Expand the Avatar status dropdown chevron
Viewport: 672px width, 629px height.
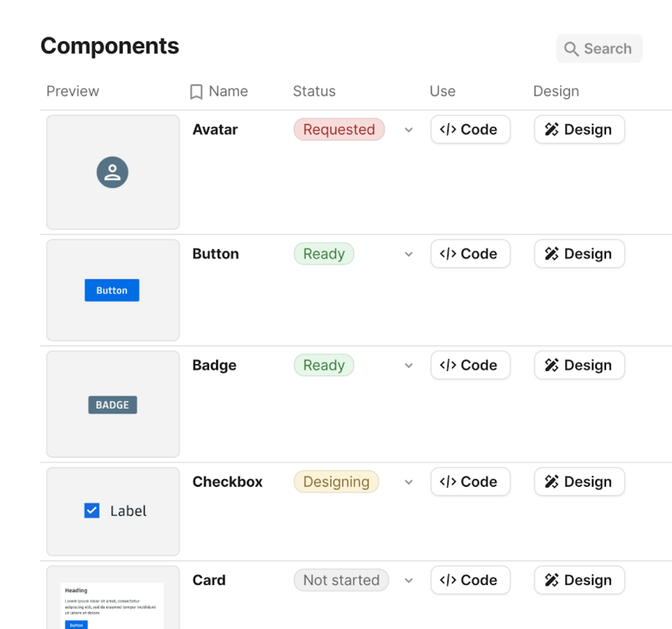(409, 130)
